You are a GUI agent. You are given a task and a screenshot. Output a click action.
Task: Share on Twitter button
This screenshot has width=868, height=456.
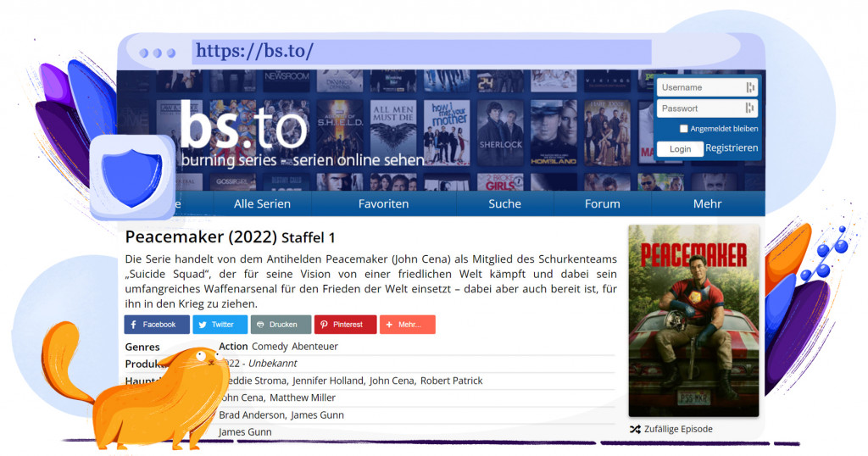pyautogui.click(x=220, y=325)
